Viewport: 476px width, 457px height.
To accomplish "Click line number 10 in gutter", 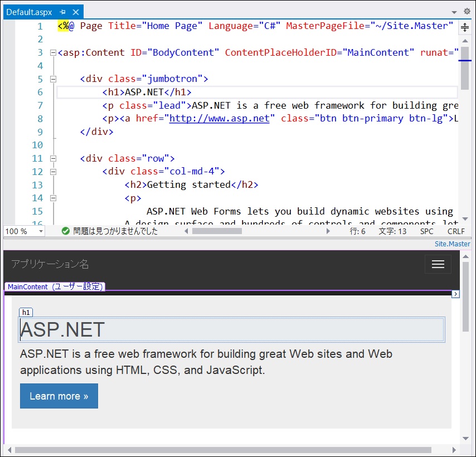I will (37, 145).
